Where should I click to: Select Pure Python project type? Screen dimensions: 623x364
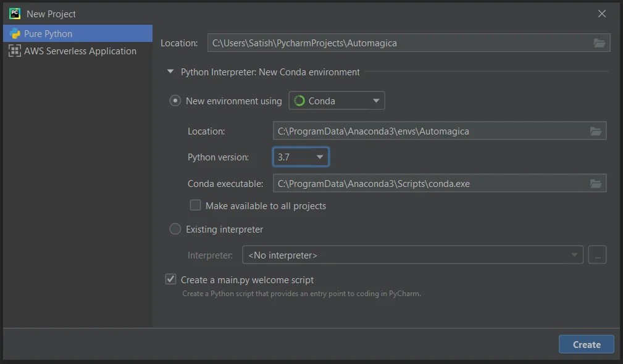[78, 33]
